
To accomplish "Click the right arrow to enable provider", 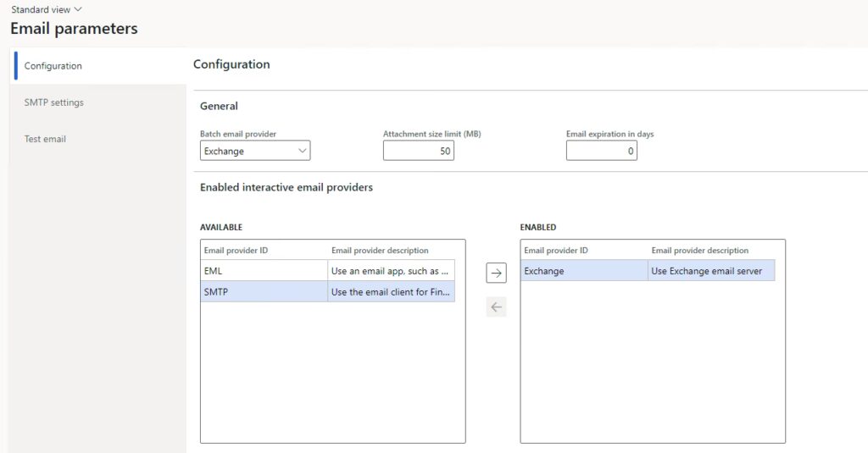I will (x=496, y=273).
